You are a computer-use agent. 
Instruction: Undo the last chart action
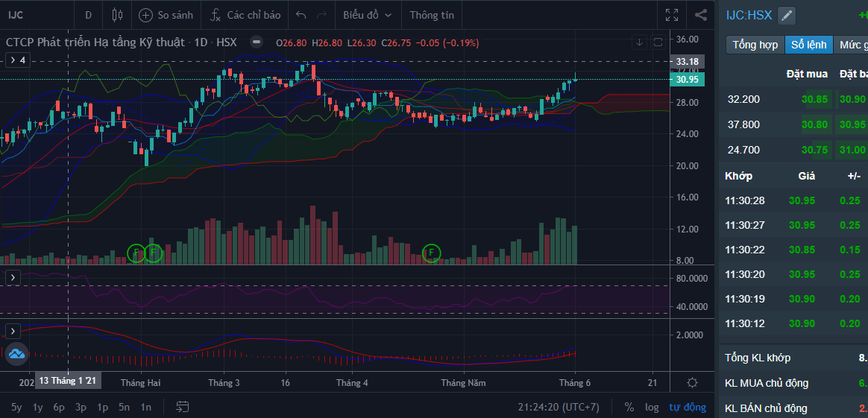click(301, 15)
